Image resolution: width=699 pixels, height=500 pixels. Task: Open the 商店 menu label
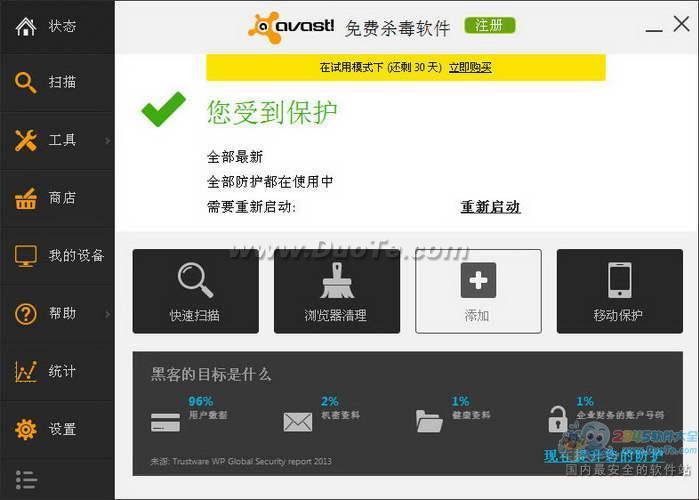click(x=62, y=198)
